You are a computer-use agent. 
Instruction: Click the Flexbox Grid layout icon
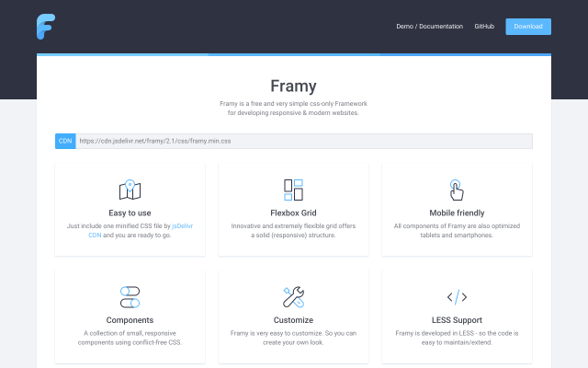tap(293, 190)
